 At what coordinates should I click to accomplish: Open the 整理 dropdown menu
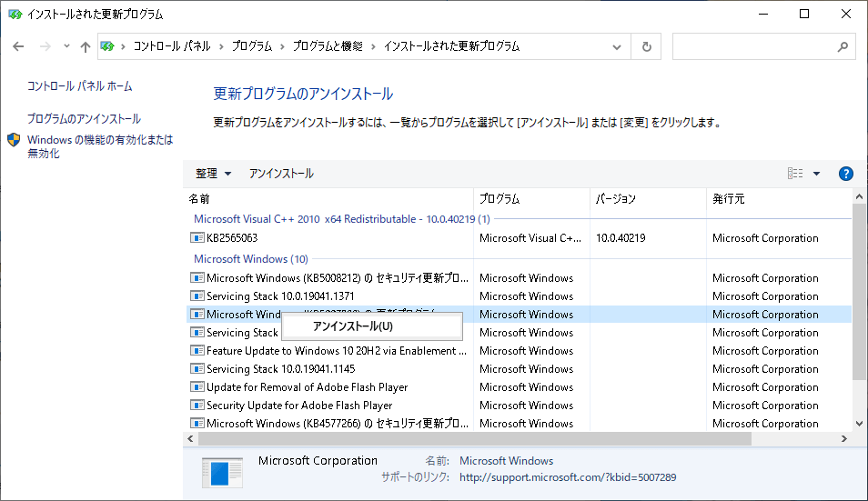(213, 174)
